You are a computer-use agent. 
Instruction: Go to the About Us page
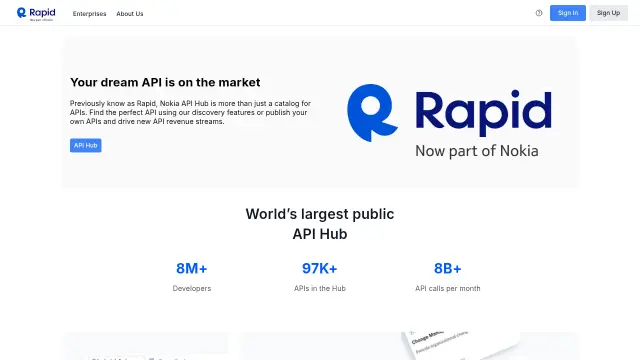coord(130,13)
